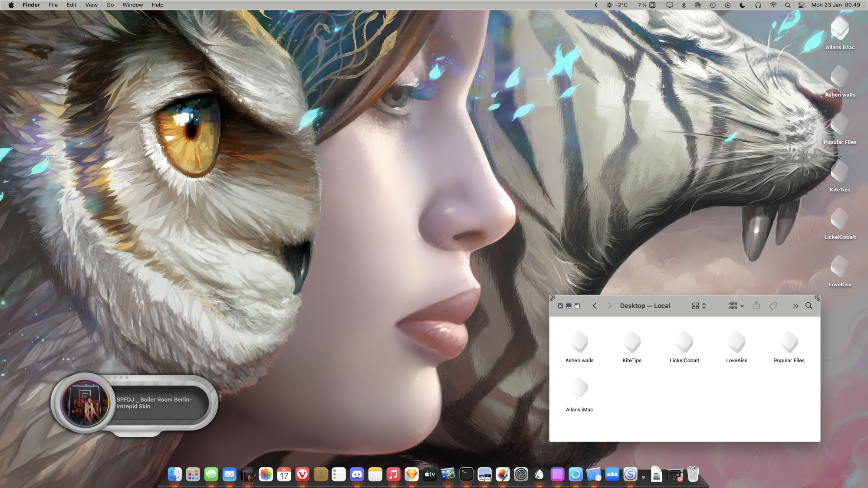Image resolution: width=868 pixels, height=488 pixels.
Task: Open the Time Machine menu bar icon
Action: tap(713, 5)
